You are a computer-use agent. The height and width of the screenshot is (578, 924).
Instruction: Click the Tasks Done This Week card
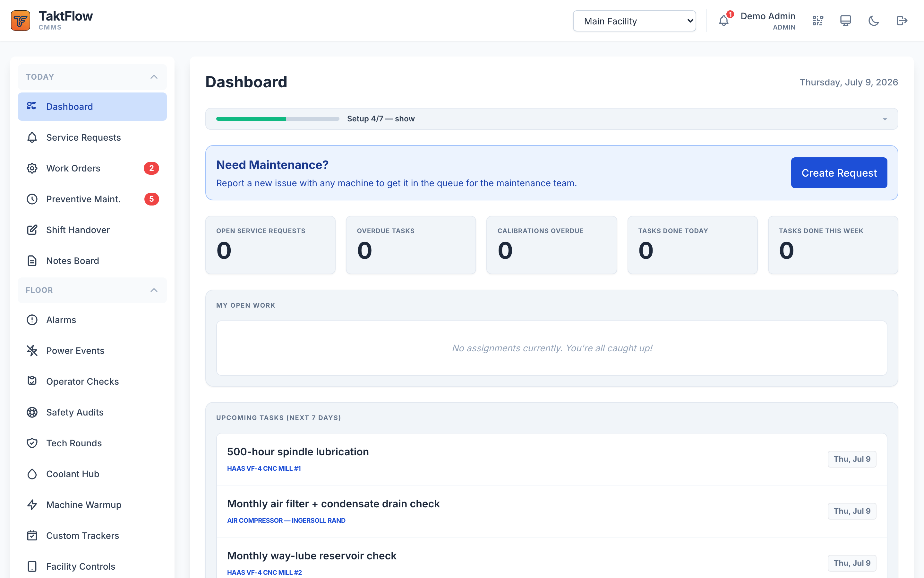(x=833, y=245)
